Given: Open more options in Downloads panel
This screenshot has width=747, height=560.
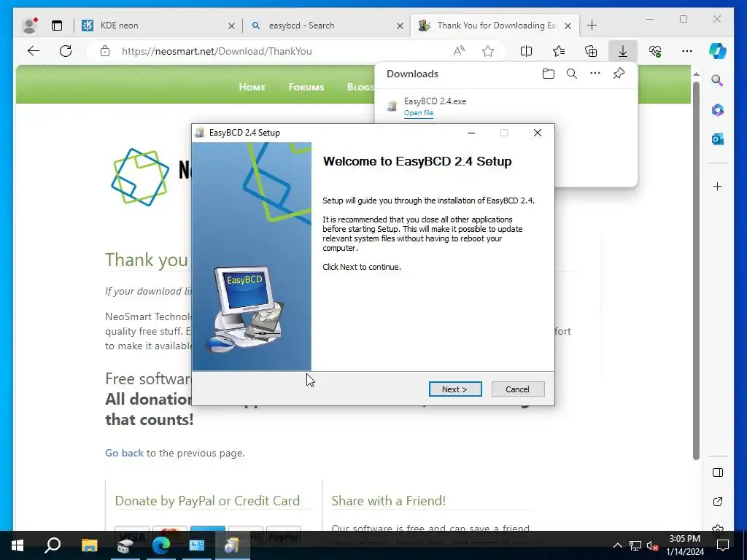Looking at the screenshot, I should click(595, 74).
